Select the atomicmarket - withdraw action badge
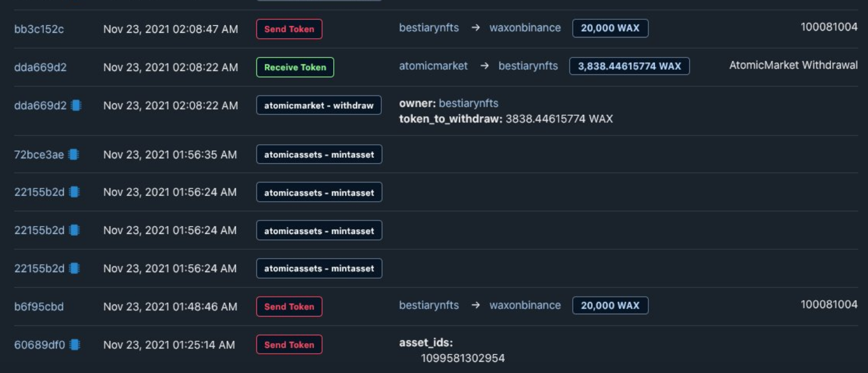 tap(319, 106)
